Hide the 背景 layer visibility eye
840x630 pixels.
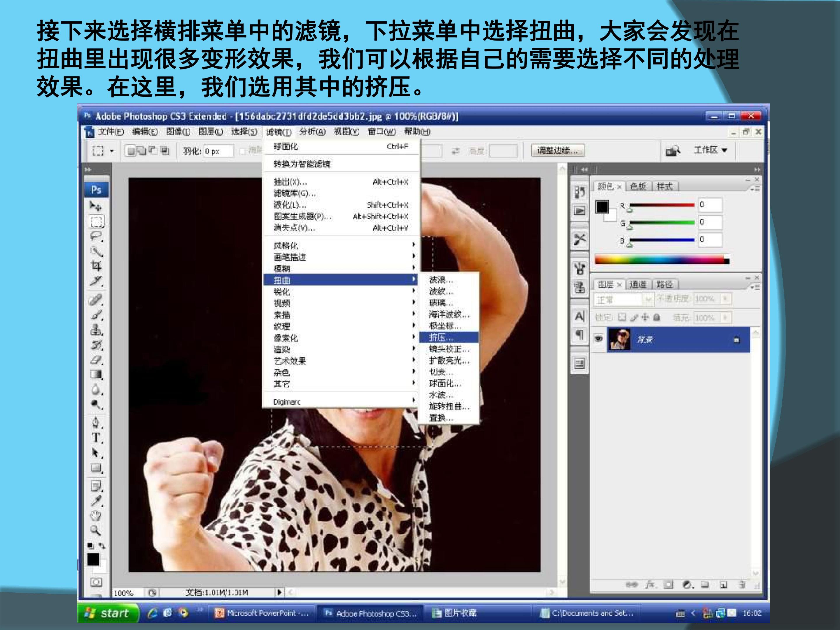click(x=599, y=338)
